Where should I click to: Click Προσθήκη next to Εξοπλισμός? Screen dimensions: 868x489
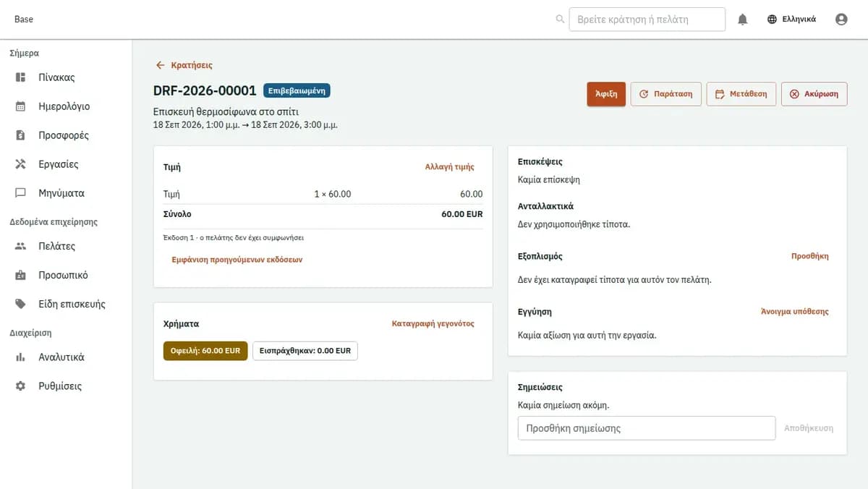coord(810,256)
